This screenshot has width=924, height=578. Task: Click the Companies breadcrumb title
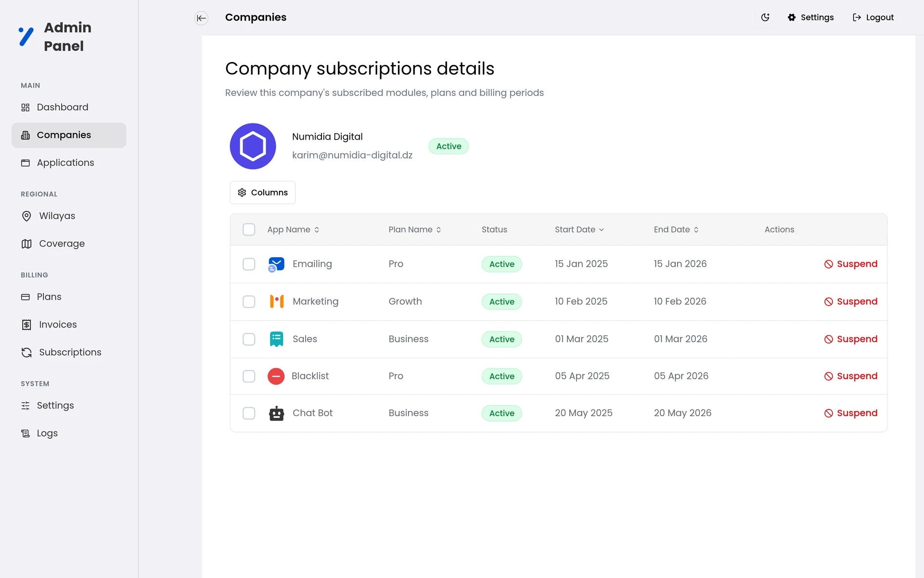[x=256, y=17]
